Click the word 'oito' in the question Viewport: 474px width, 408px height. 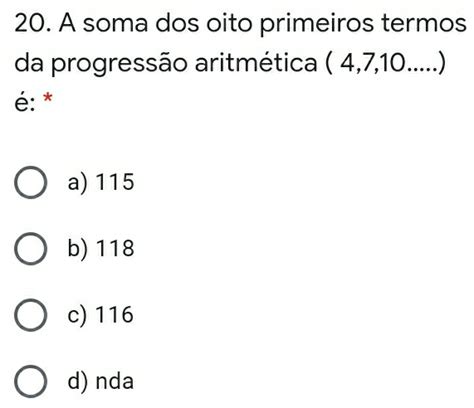tap(229, 24)
